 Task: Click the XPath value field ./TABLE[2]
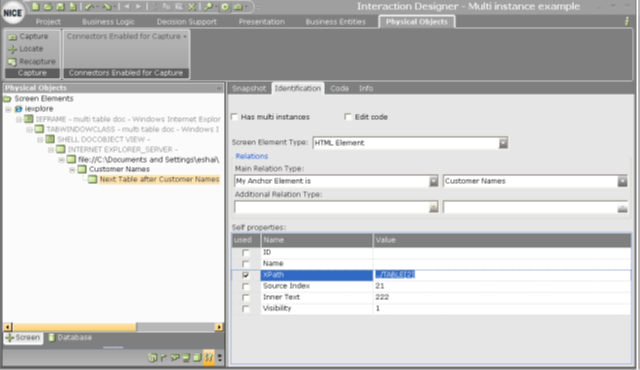pyautogui.click(x=502, y=275)
